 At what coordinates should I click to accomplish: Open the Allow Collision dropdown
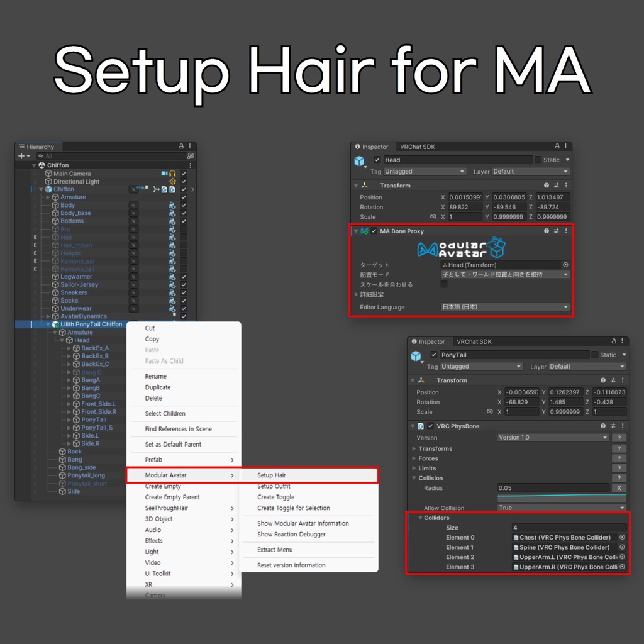coord(562,508)
